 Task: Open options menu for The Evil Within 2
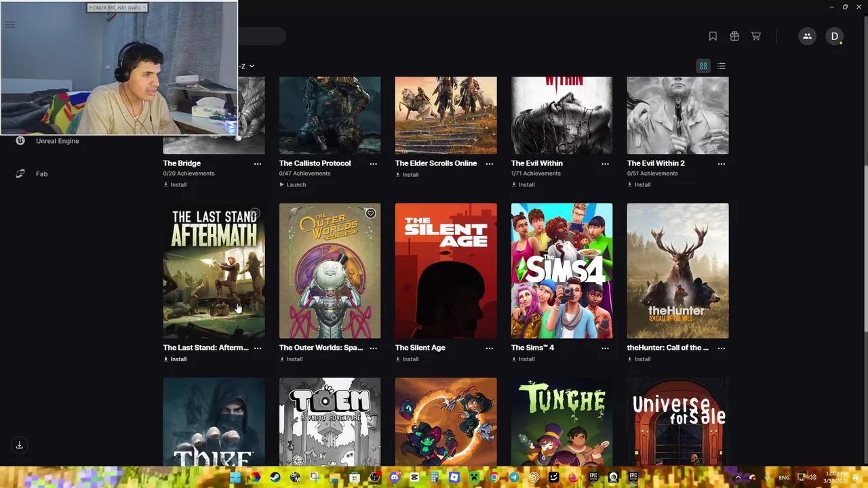pos(722,164)
